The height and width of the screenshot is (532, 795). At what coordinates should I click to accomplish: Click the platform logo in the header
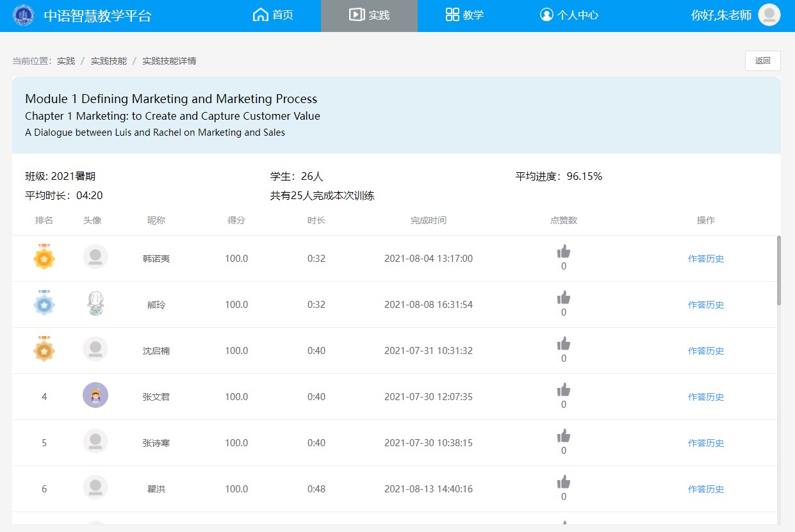pyautogui.click(x=24, y=15)
